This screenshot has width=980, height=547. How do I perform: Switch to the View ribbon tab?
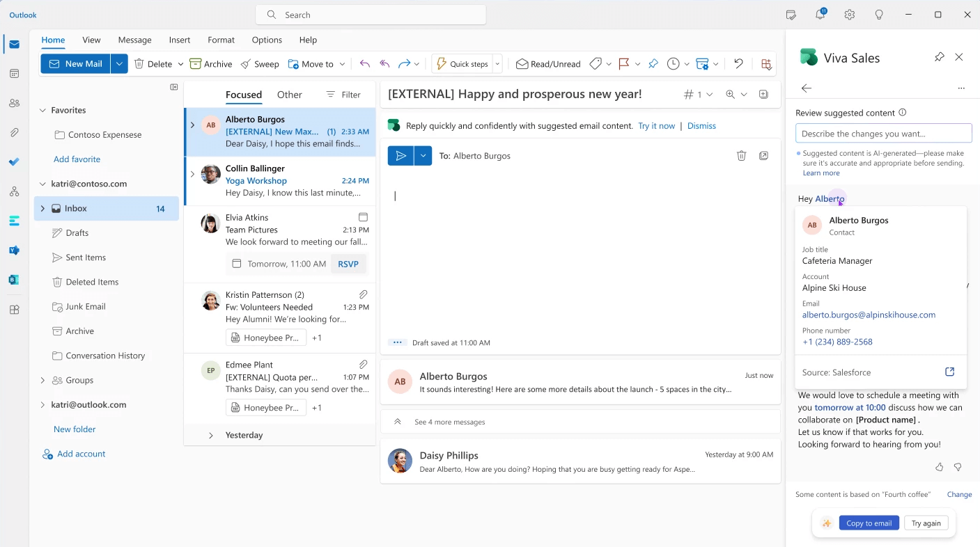(x=91, y=40)
